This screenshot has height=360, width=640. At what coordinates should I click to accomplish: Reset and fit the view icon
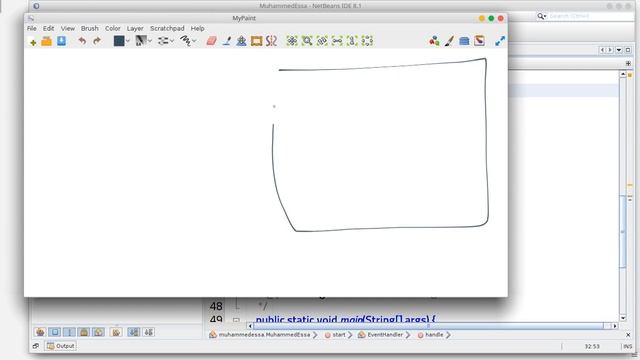pyautogui.click(x=367, y=41)
